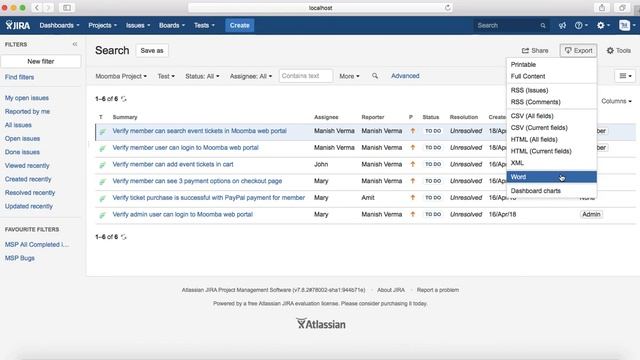Click the search magnifier in top search box
The image size is (640, 360).
pos(543,25)
